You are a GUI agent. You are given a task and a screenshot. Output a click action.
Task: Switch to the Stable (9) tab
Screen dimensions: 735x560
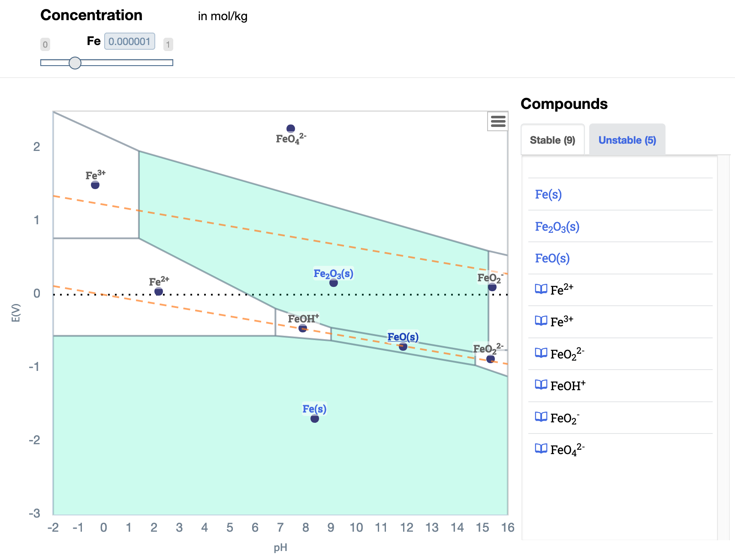tap(553, 139)
